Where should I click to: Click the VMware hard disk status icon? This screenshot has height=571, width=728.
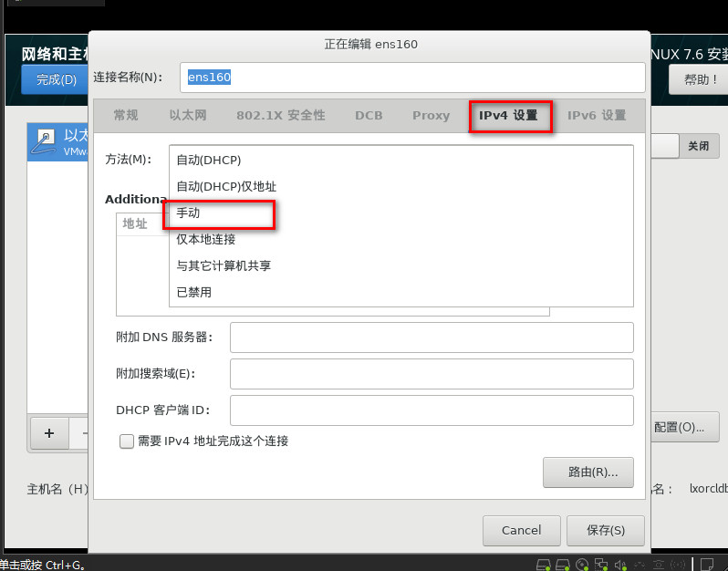(x=543, y=564)
